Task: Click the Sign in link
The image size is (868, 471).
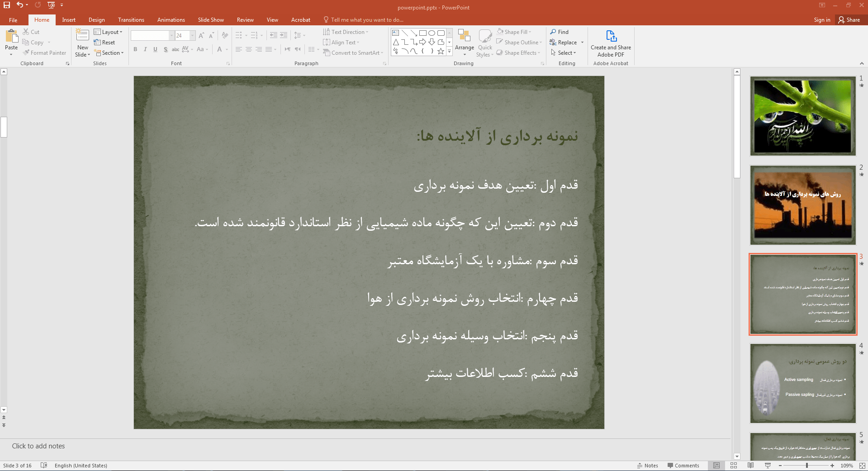Action: 822,20
